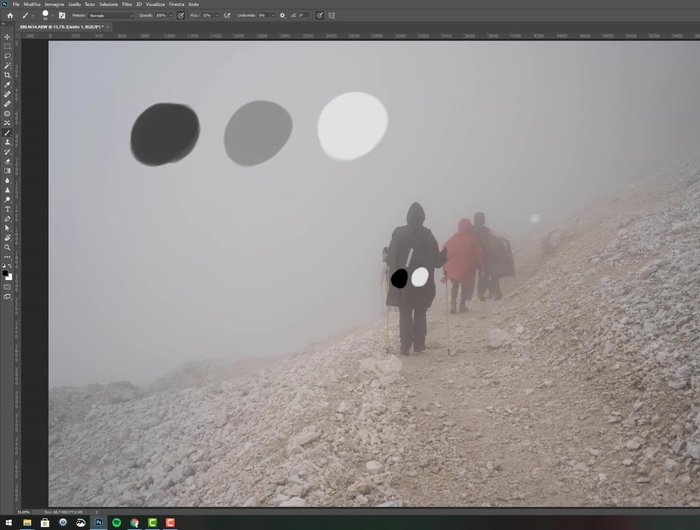700x530 pixels.
Task: Open the Immagine menu
Action: click(55, 4)
